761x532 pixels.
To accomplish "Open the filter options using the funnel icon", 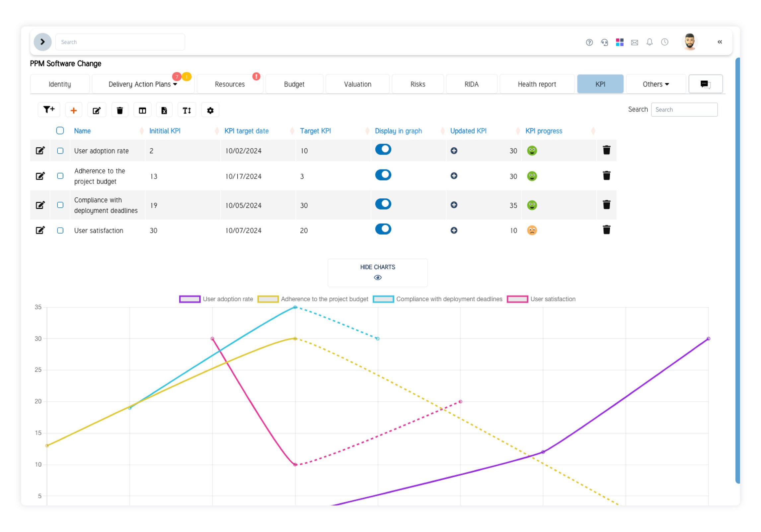I will click(x=49, y=109).
